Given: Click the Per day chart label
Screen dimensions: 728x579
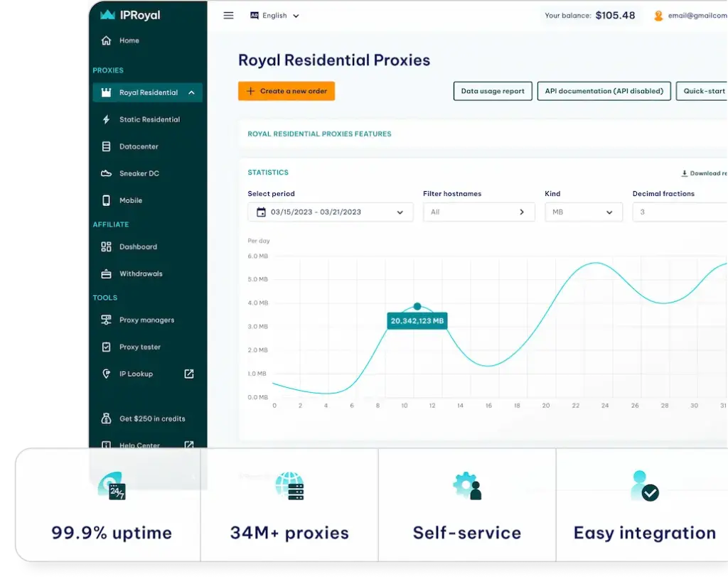Looking at the screenshot, I should pyautogui.click(x=259, y=241).
